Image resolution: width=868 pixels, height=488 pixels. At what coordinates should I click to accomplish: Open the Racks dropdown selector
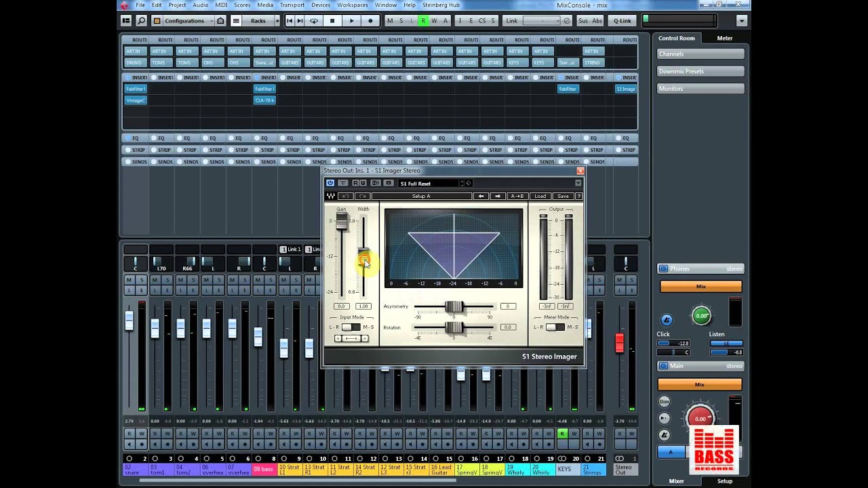[258, 21]
